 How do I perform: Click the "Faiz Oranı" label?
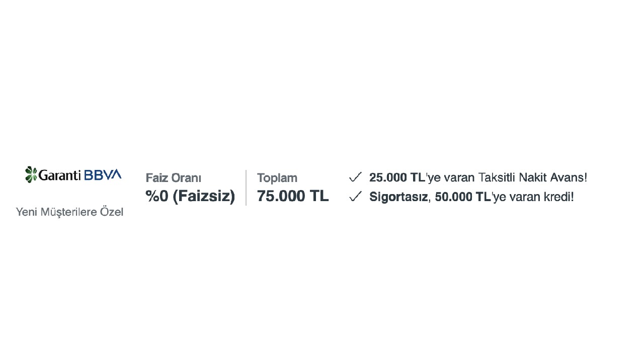174,178
